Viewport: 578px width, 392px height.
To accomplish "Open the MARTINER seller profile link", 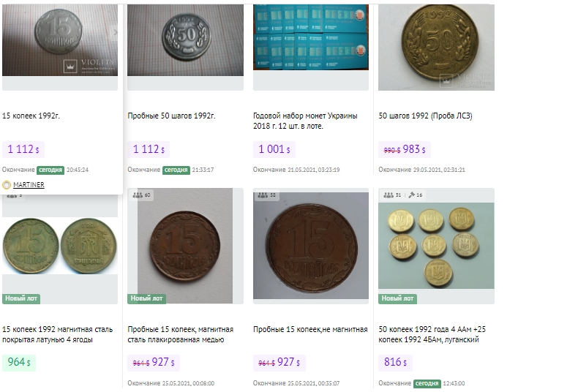I will (x=29, y=185).
